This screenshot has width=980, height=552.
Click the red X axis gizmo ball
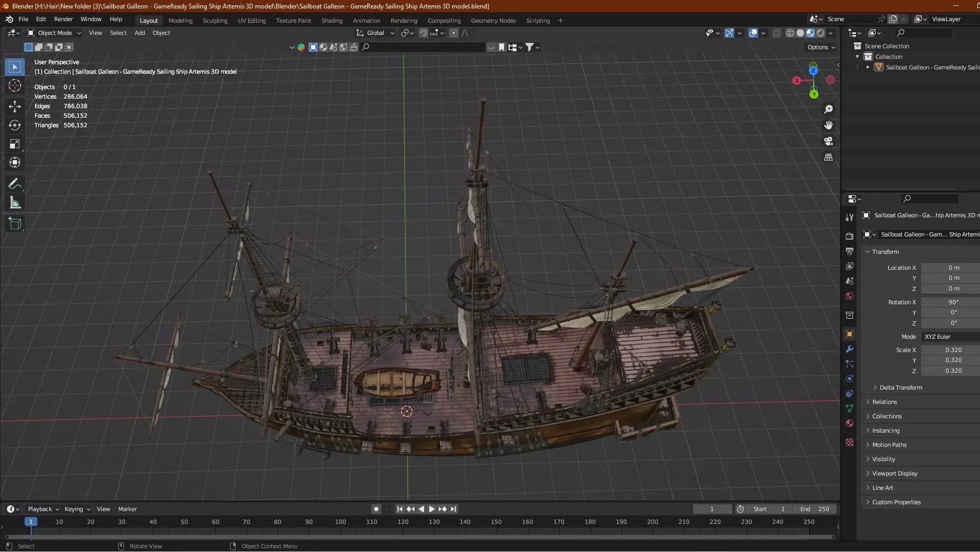coord(797,81)
